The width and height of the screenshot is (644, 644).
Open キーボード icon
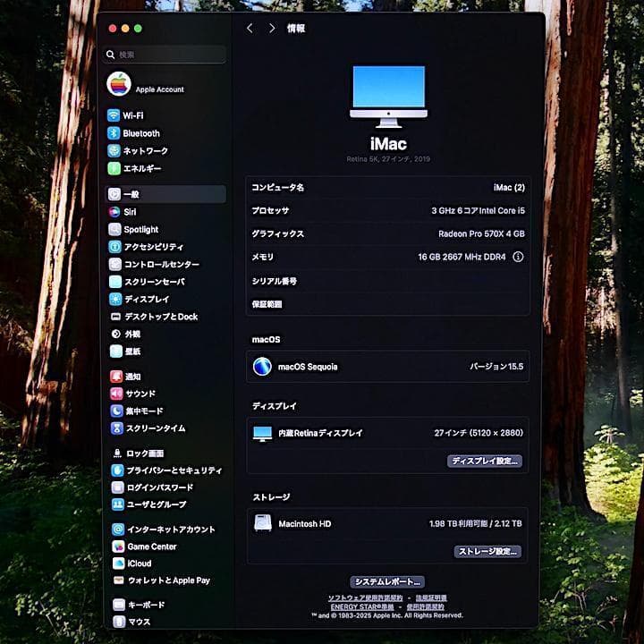pyautogui.click(x=119, y=605)
